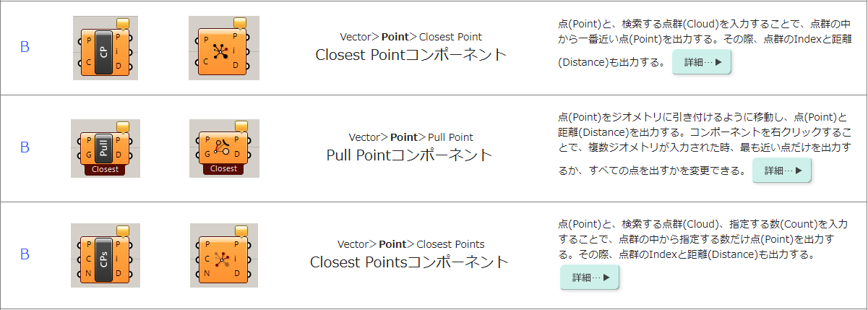The height and width of the screenshot is (310, 868).
Task: Click the balloon tag on Closest Point text icon
Action: click(x=122, y=22)
